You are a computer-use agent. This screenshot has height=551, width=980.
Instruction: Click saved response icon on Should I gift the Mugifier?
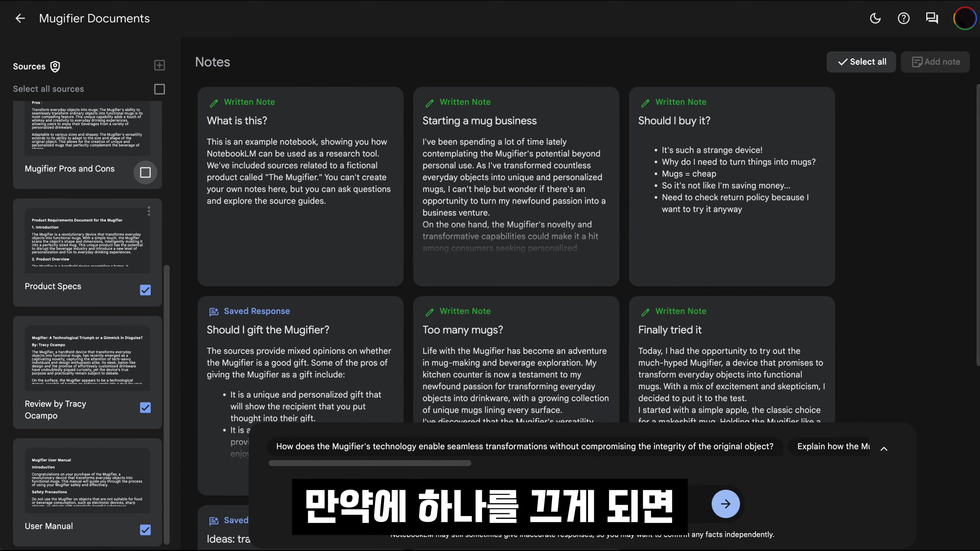[214, 312]
